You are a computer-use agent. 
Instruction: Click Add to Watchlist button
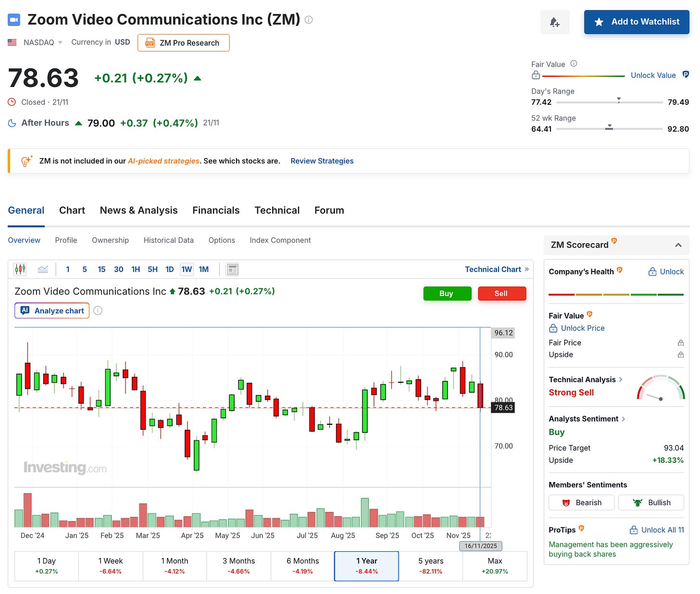click(637, 22)
